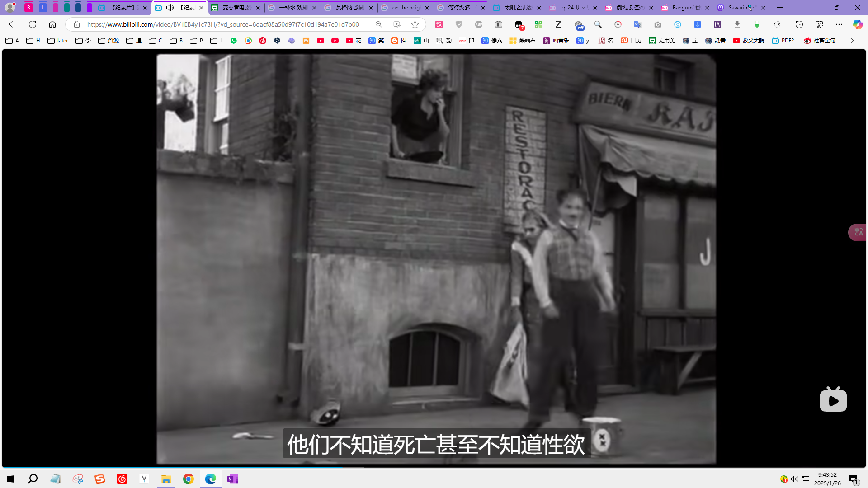Click the video progress bar under the player
Viewport: 868px width, 488px height.
[434, 467]
